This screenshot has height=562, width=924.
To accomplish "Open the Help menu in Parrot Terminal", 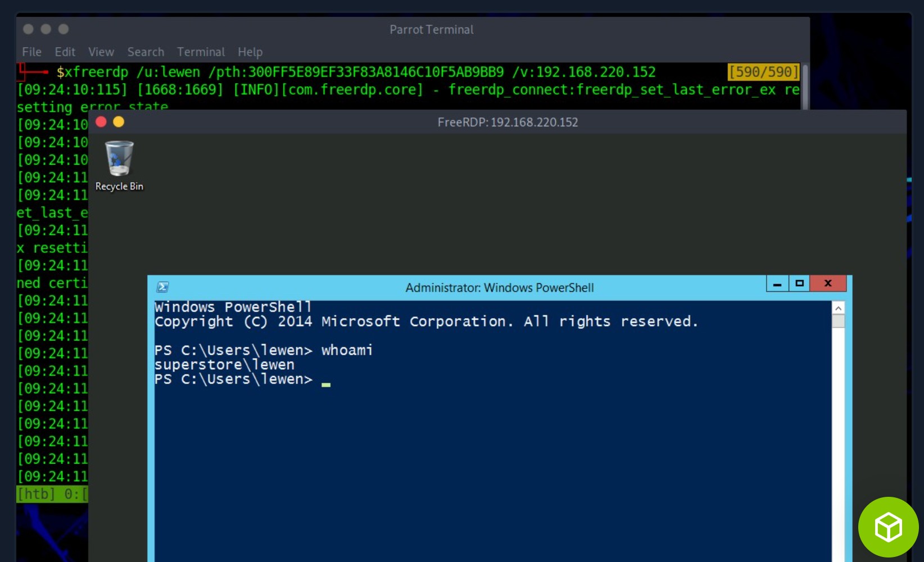I will [250, 52].
